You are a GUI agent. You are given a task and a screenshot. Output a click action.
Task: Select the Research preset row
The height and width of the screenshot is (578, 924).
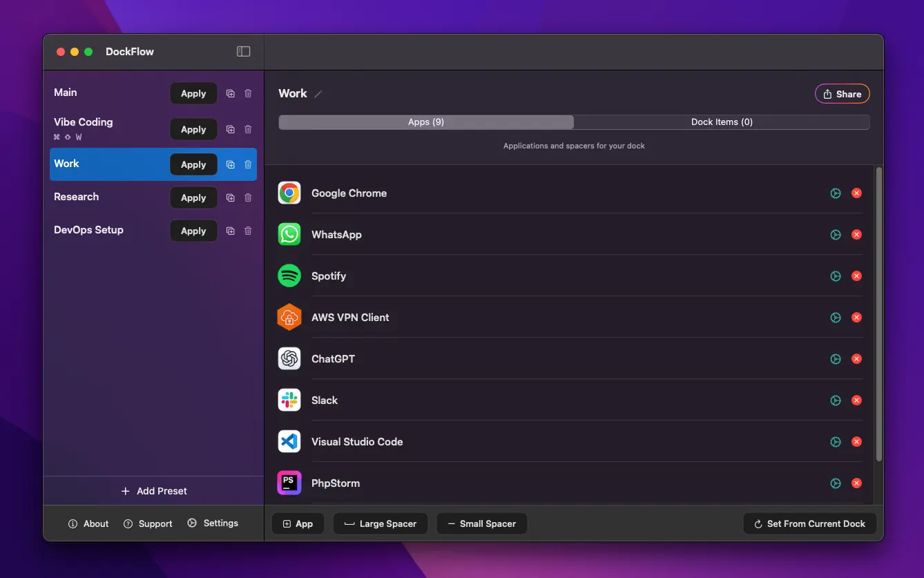click(153, 198)
